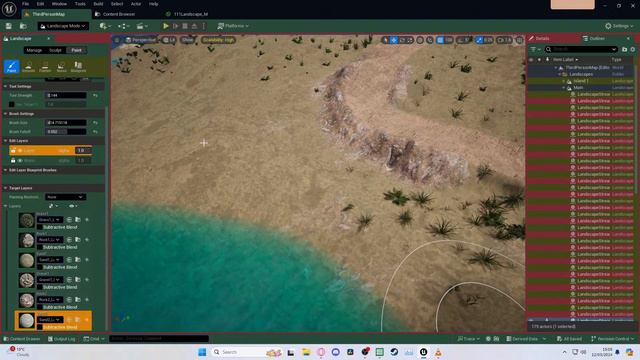This screenshot has height=360, width=640.
Task: Click the Perspective viewport button
Action: (x=140, y=40)
